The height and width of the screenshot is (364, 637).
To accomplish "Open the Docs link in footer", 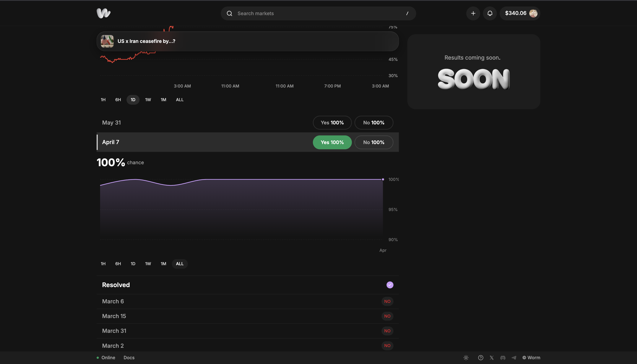I will coord(129,357).
